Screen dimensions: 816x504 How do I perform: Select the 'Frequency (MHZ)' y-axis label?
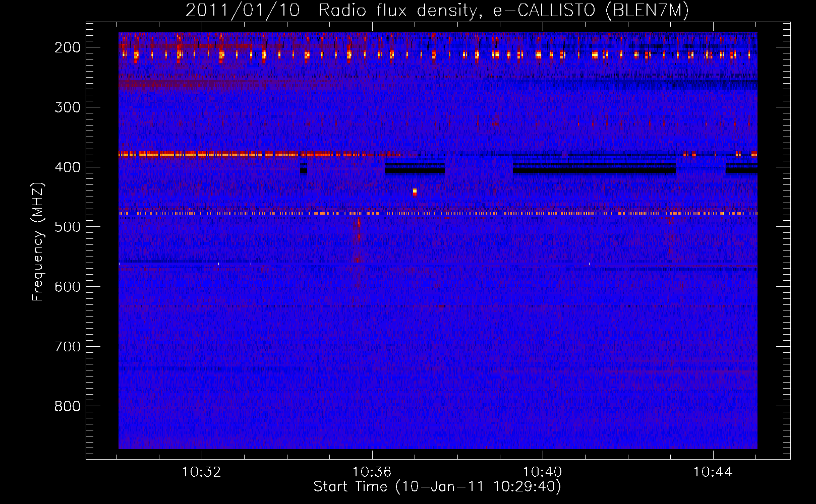coord(38,241)
